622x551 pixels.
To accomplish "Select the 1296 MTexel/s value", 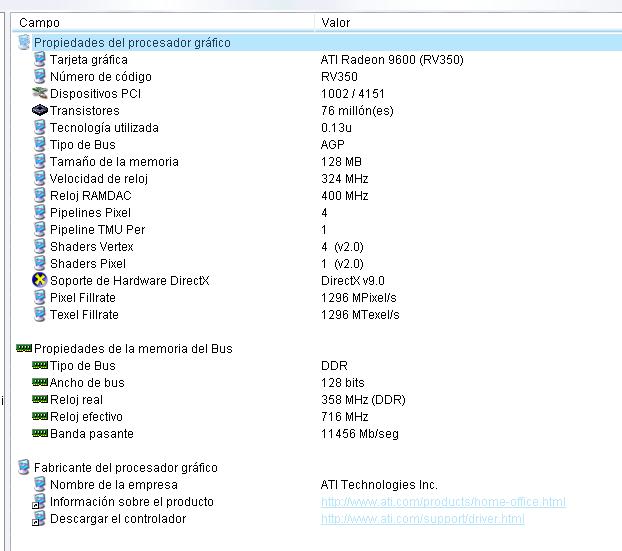I will [360, 315].
